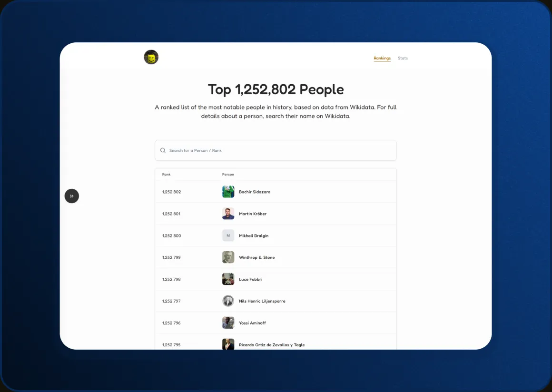Open Martin Kröber's avatar thumbnail

coord(228,214)
